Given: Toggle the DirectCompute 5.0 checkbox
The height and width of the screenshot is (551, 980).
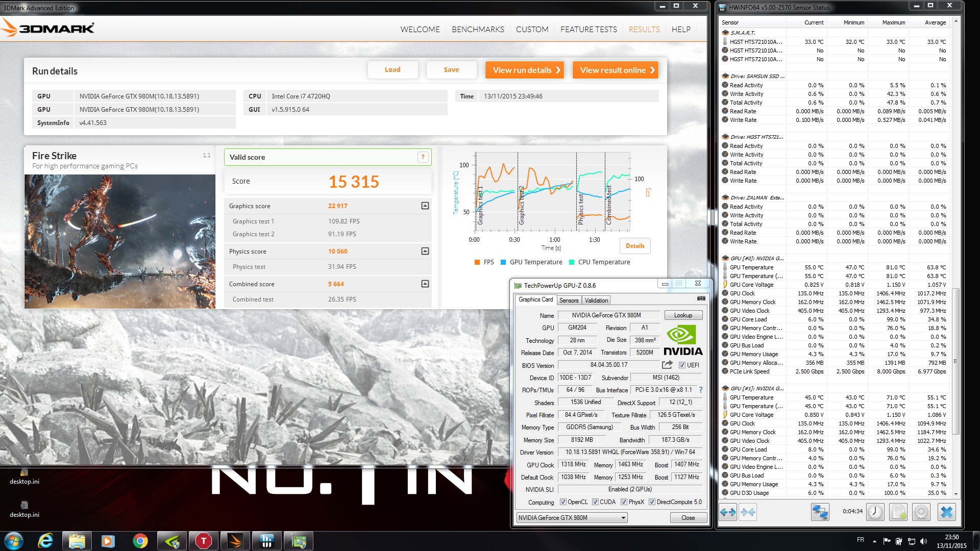Looking at the screenshot, I should [x=652, y=502].
